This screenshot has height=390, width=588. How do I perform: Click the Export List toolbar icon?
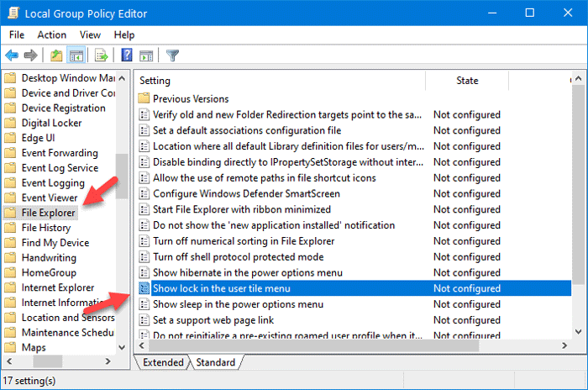point(102,56)
